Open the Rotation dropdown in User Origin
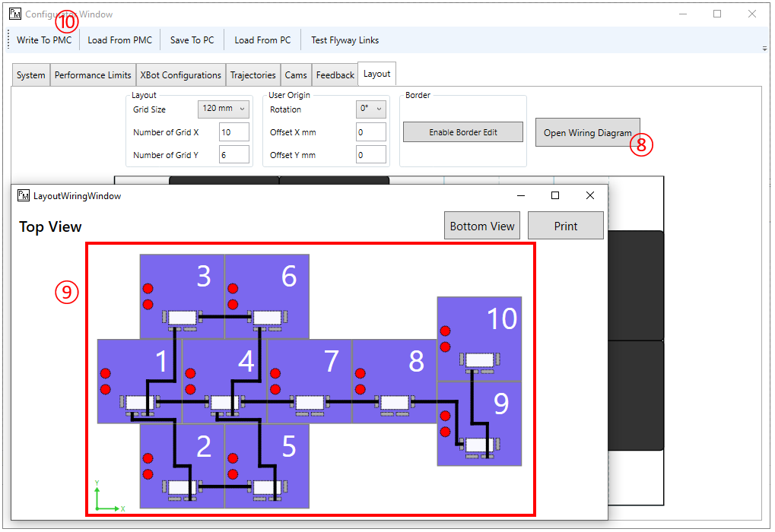The height and width of the screenshot is (532, 775). 370,109
